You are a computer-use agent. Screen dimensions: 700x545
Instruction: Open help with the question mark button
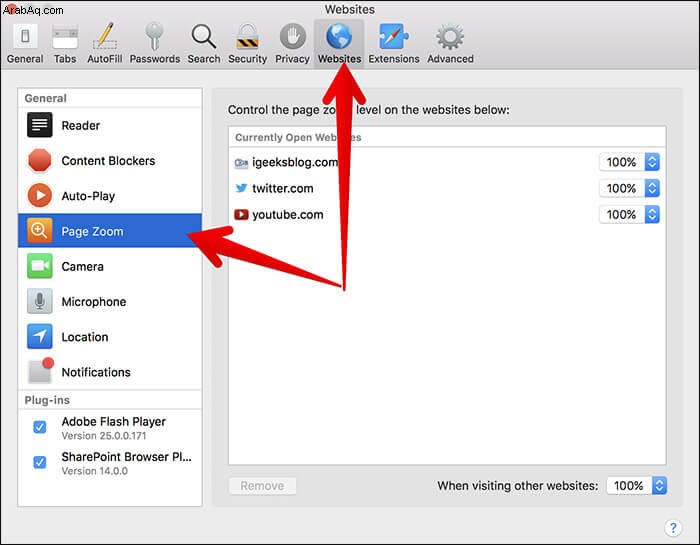click(673, 528)
